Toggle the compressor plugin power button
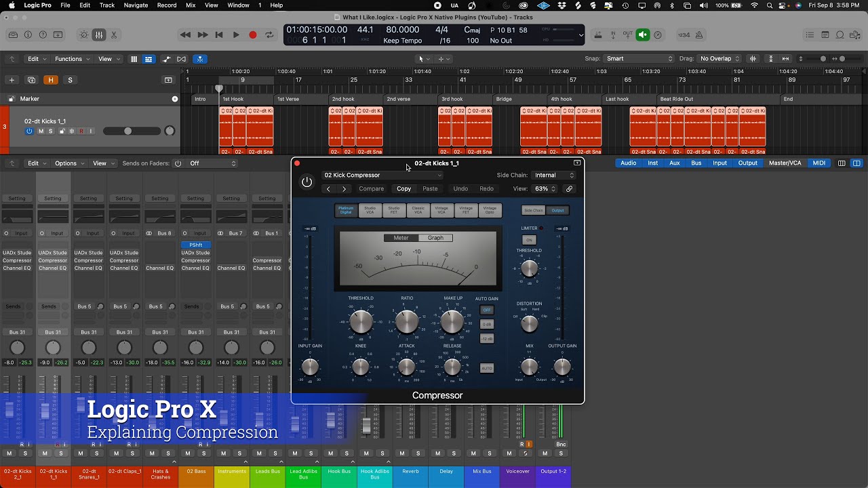The width and height of the screenshot is (868, 488). point(307,182)
